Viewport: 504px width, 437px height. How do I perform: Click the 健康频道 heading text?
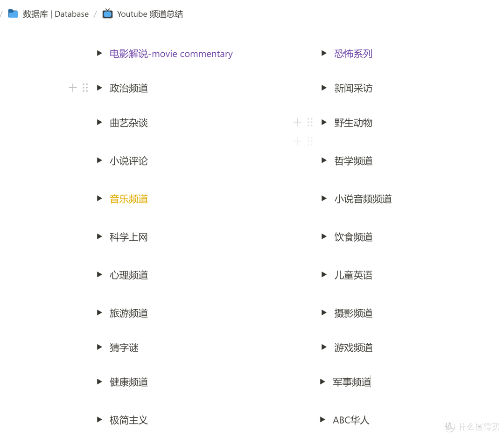(129, 382)
